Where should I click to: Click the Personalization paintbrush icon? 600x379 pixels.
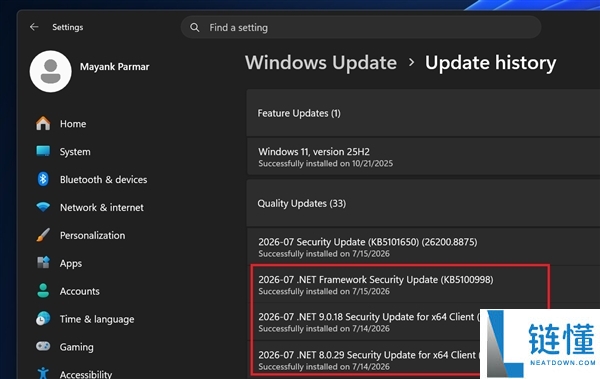[x=43, y=235]
